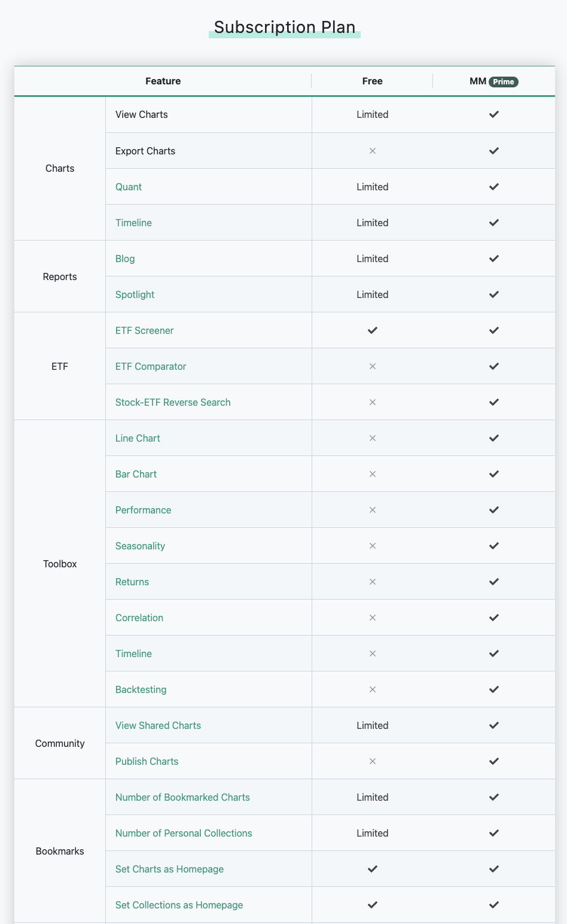Image resolution: width=567 pixels, height=924 pixels.
Task: Open the Seasonality toolbox link
Action: pos(140,545)
